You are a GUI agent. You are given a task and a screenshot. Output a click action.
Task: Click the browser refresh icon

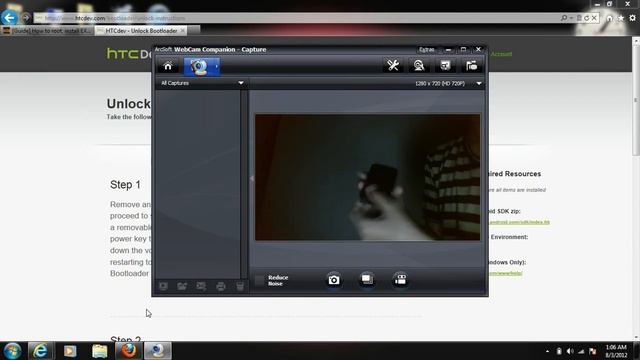pyautogui.click(x=587, y=18)
